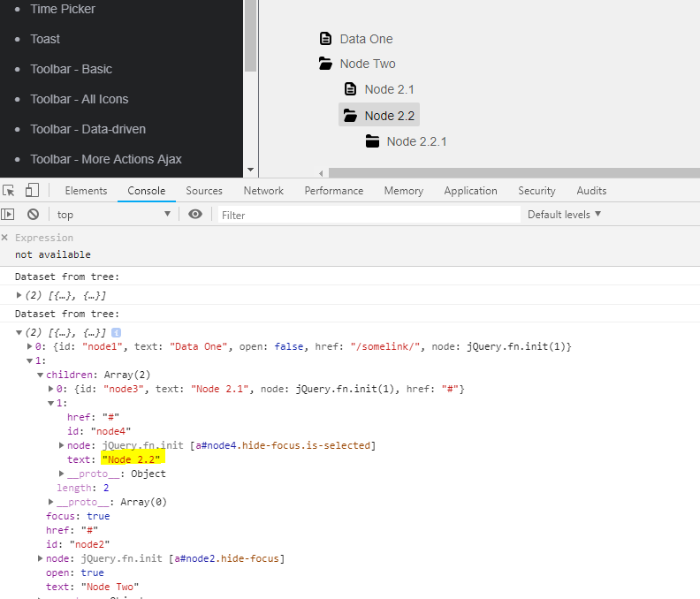Click the "not available" expression result
Viewport: 700px width, 599px height.
(x=53, y=254)
